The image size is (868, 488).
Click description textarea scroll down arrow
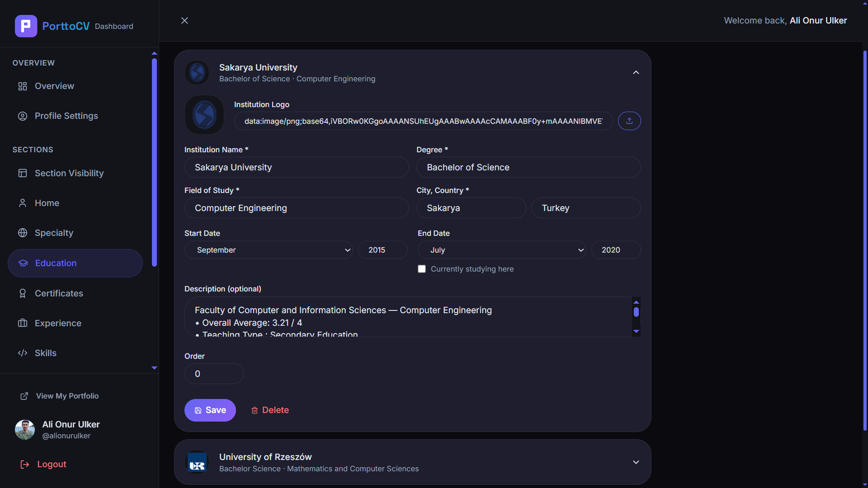click(636, 332)
